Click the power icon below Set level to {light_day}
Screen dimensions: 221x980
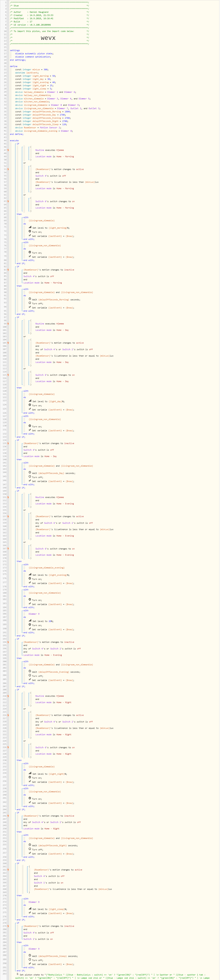(30, 405)
